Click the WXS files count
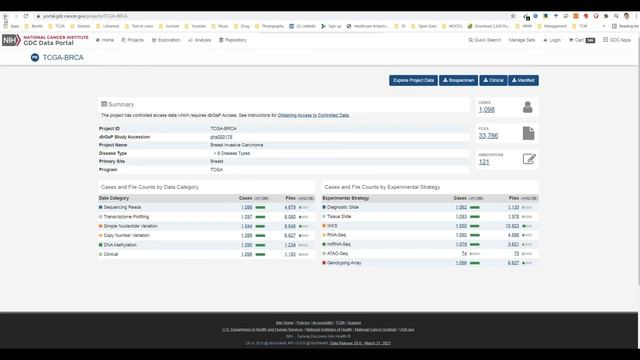 [x=512, y=226]
